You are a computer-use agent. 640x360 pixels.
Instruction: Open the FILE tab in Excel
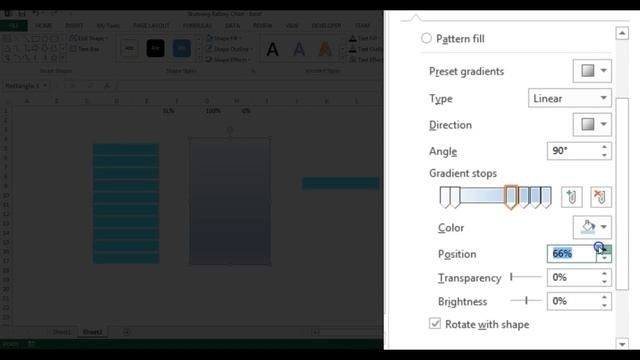click(13, 25)
